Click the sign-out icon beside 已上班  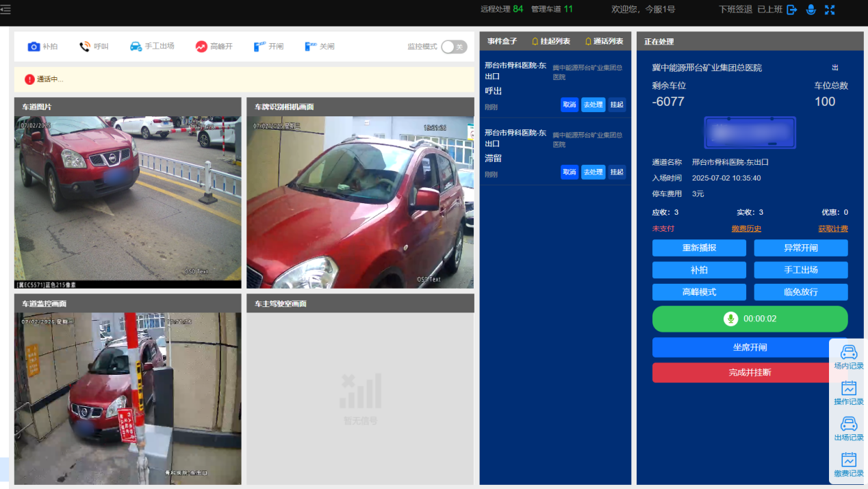point(792,10)
